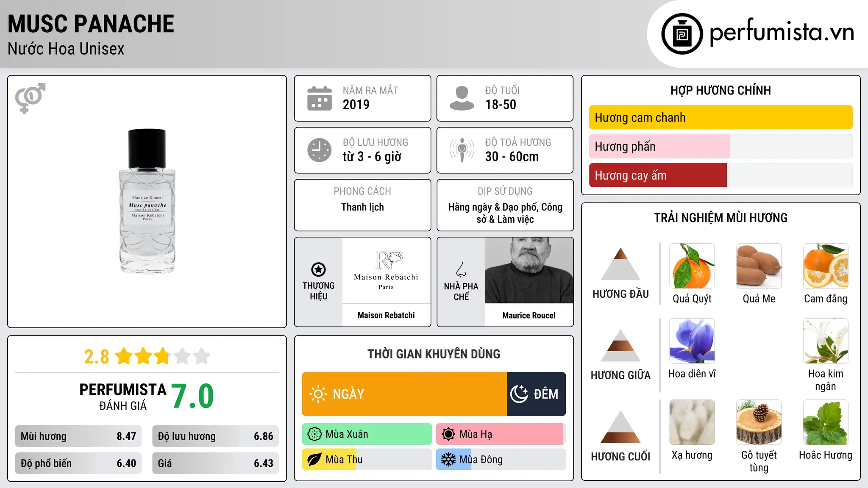Select the 2.8 star rating number
The image size is (868, 488).
tap(97, 357)
